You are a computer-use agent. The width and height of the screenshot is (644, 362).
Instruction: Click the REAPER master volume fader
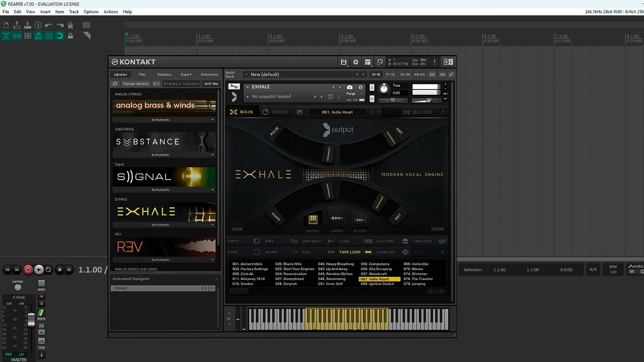31,319
